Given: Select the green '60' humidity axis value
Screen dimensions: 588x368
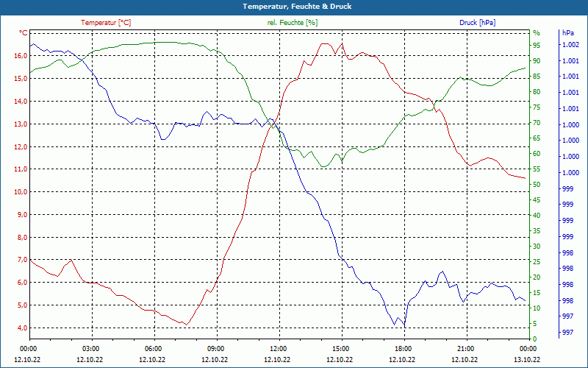Looking at the screenshot, I should (x=537, y=153).
